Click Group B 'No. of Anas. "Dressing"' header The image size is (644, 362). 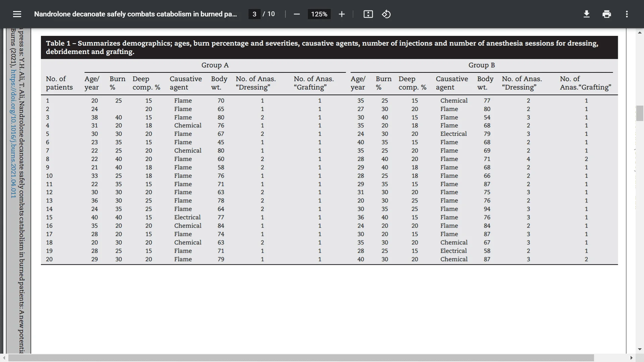[522, 83]
